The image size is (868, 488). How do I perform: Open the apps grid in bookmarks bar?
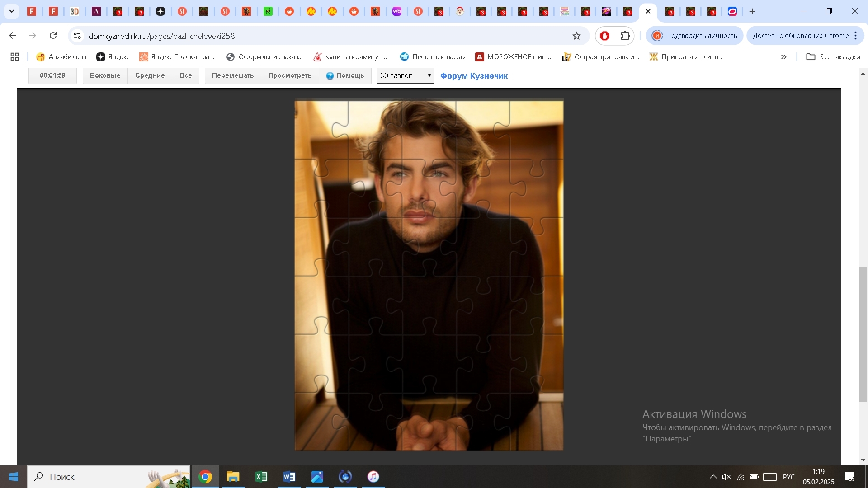point(14,56)
